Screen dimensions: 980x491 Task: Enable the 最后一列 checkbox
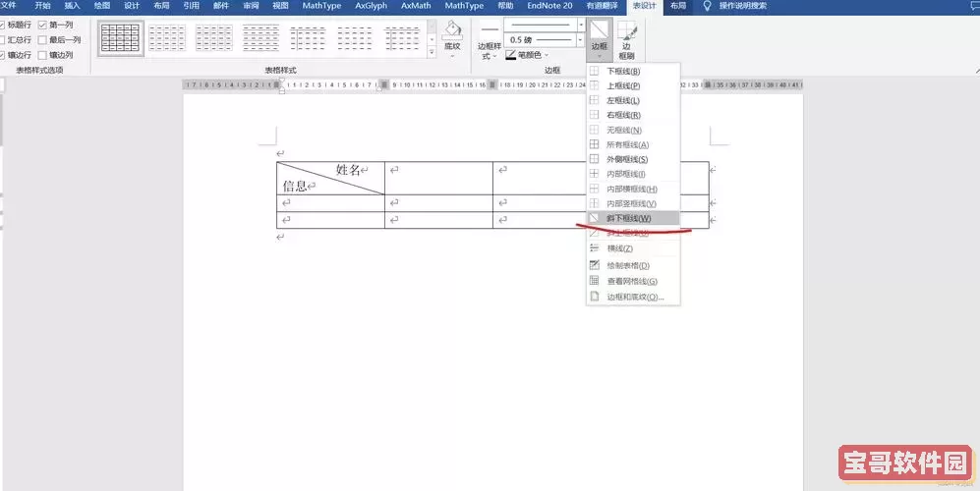pyautogui.click(x=42, y=40)
